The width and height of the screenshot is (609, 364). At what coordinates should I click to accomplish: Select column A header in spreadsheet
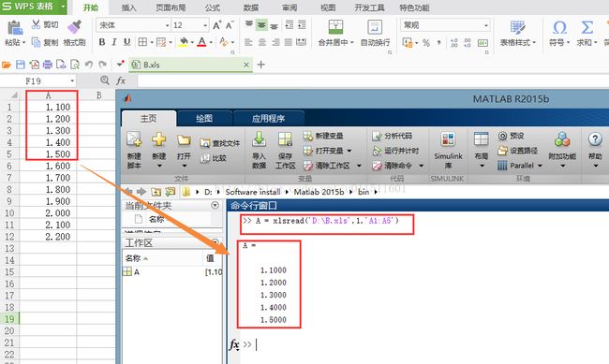48,95
